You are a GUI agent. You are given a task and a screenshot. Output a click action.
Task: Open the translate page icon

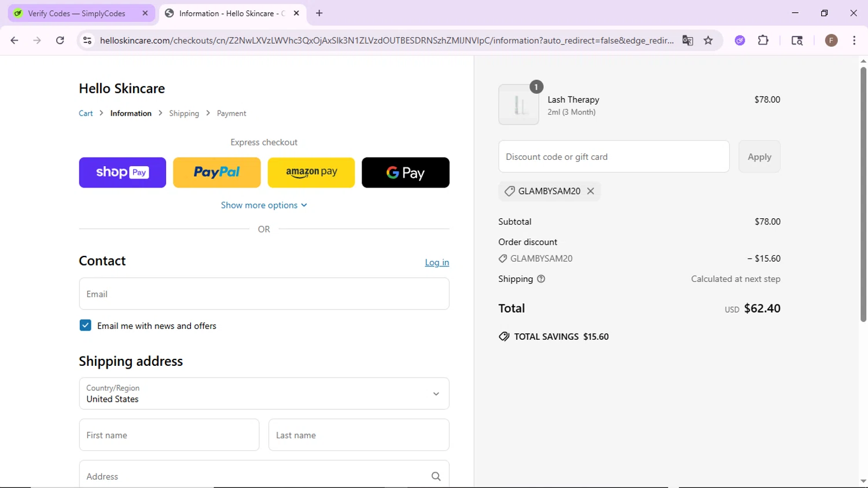687,41
